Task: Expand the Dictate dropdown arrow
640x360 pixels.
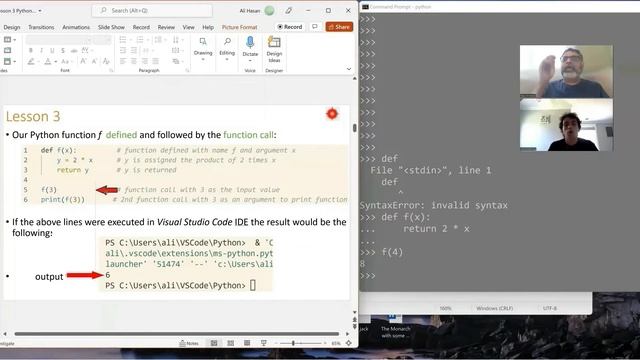Action: pos(250,60)
